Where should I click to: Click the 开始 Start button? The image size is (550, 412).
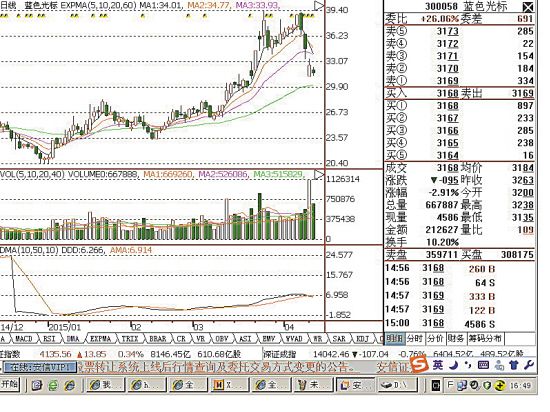click(10, 385)
